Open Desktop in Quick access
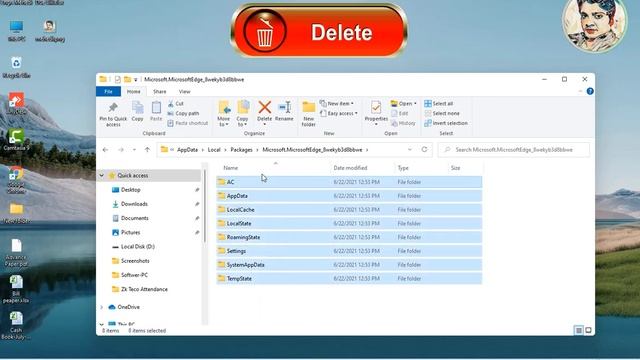 pyautogui.click(x=131, y=190)
